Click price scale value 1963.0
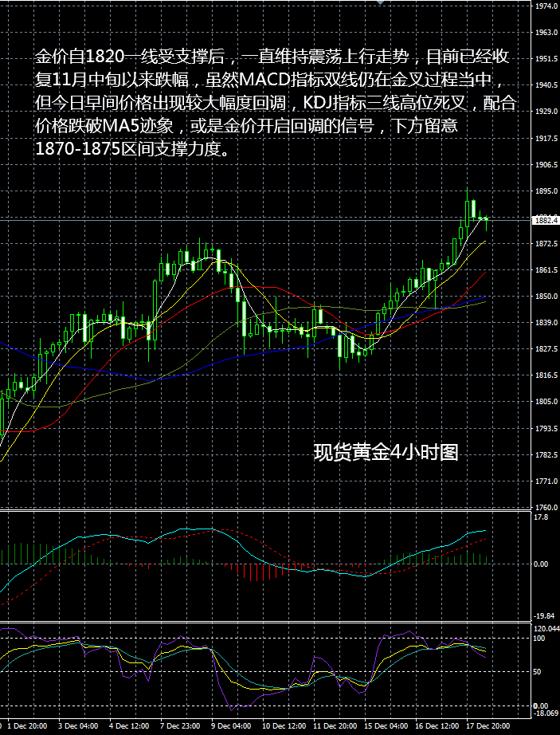Viewport: 560px width, 735px height. click(546, 33)
